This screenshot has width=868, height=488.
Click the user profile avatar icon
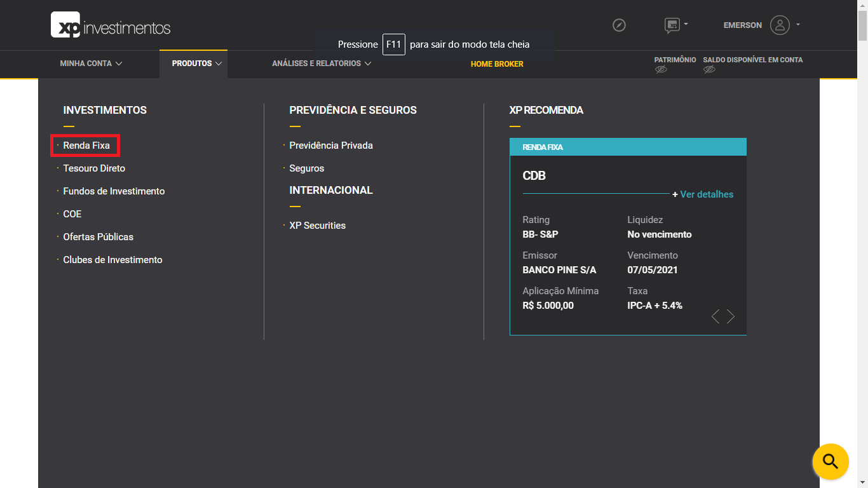tap(780, 25)
